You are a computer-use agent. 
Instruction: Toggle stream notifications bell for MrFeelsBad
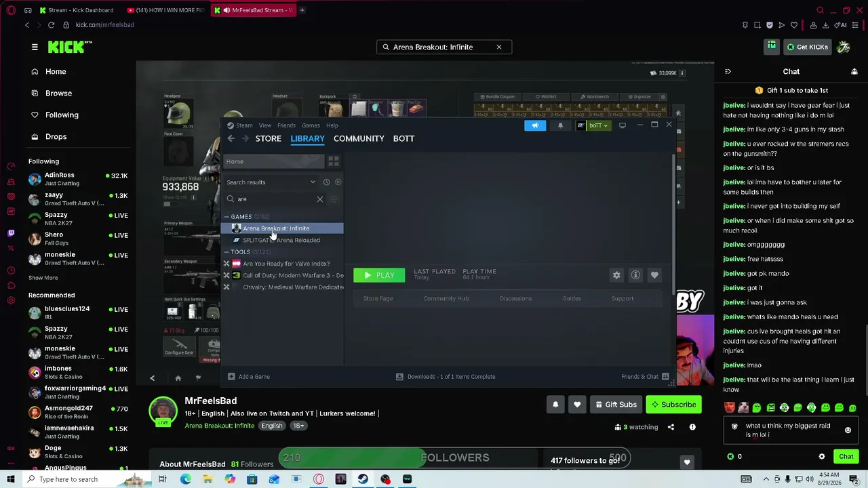(555, 405)
